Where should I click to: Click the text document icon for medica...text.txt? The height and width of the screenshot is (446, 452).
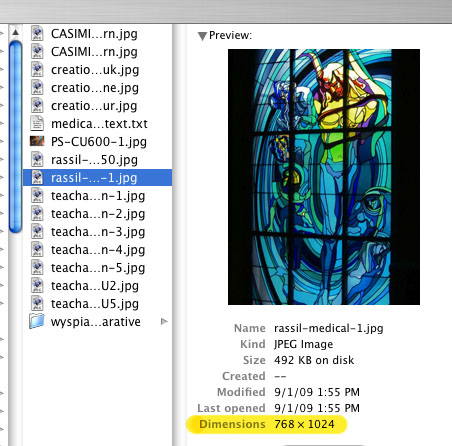(x=37, y=124)
